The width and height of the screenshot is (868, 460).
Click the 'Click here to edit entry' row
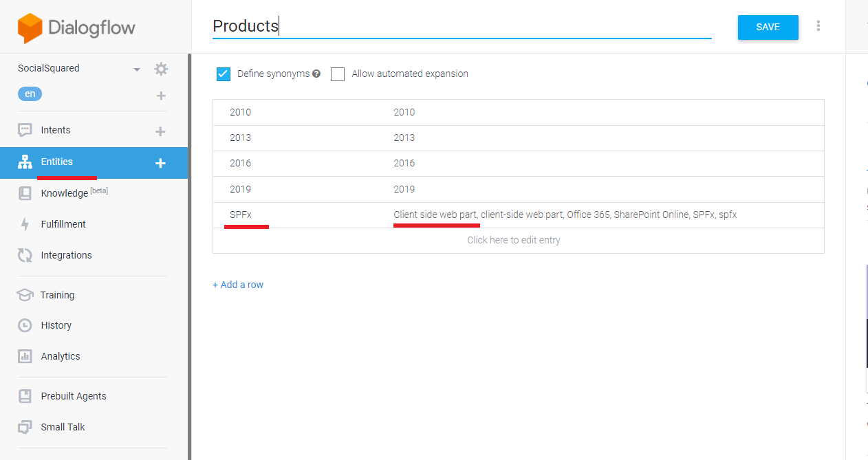tap(513, 240)
